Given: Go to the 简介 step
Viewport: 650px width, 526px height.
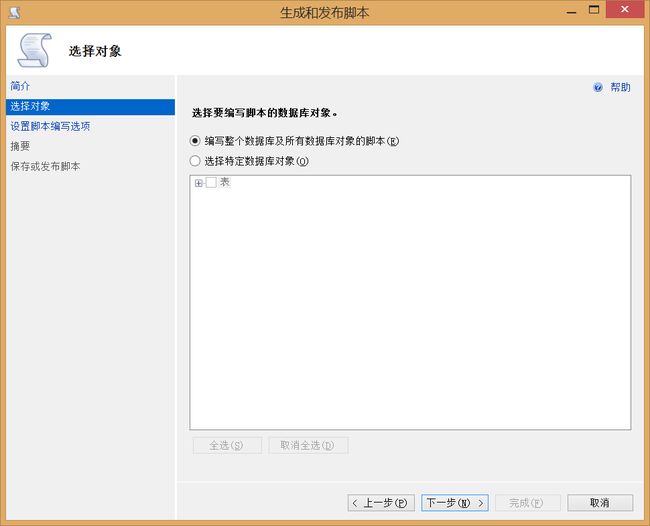Looking at the screenshot, I should 20,86.
